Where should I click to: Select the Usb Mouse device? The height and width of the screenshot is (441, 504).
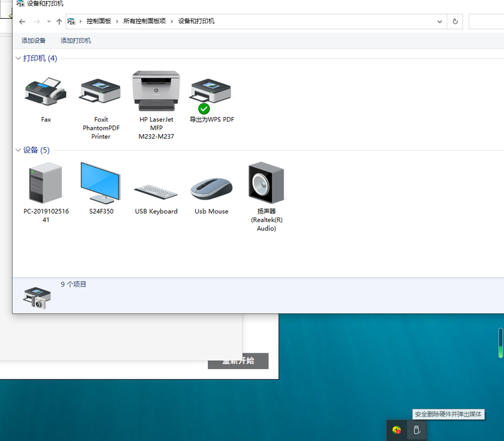tap(212, 188)
